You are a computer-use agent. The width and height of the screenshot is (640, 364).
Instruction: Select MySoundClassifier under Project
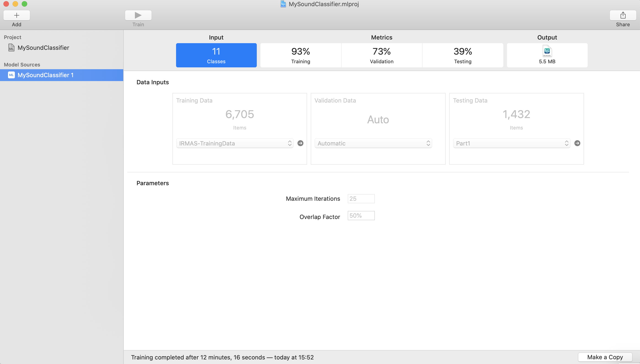point(43,48)
